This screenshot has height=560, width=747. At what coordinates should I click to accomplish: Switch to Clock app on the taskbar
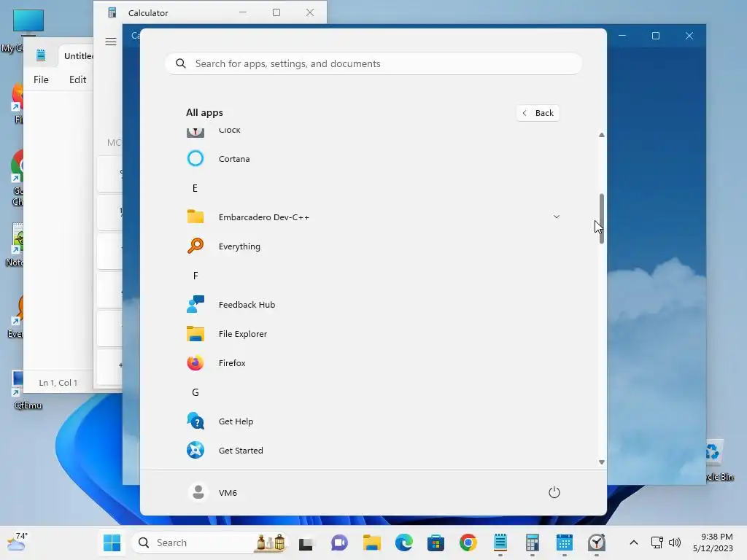pyautogui.click(x=597, y=542)
